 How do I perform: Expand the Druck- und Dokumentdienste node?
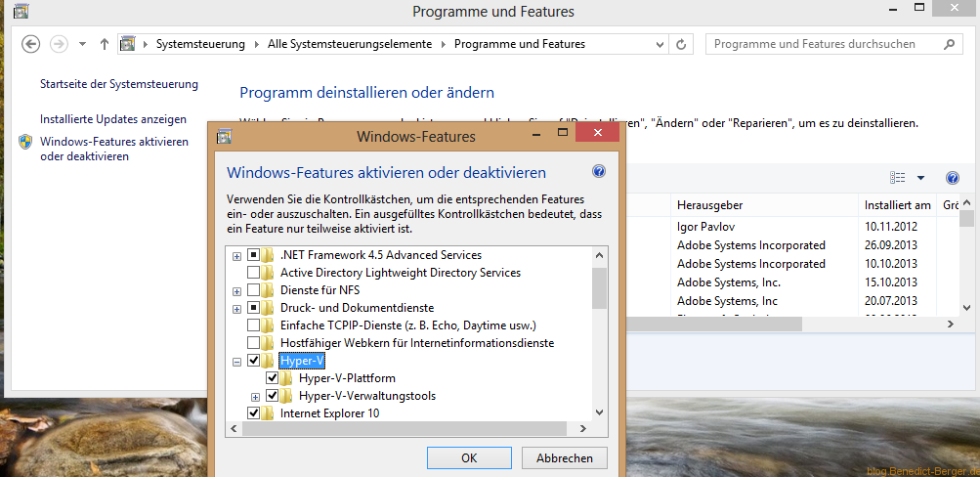[x=236, y=309]
